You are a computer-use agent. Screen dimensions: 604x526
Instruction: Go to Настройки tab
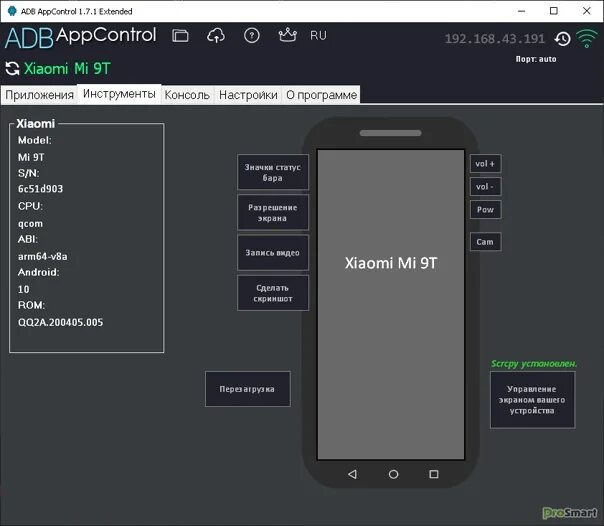coord(248,95)
